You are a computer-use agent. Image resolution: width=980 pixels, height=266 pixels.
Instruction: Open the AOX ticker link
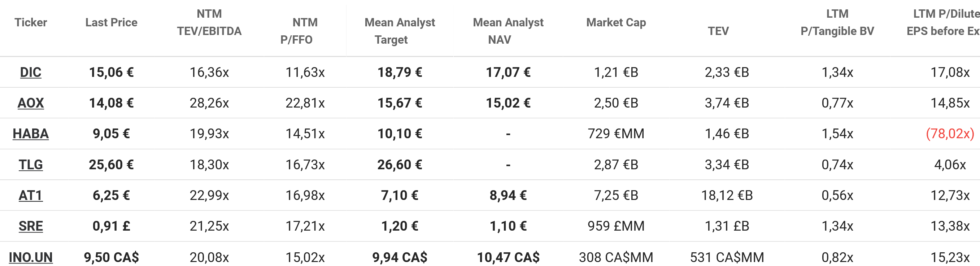pos(30,103)
